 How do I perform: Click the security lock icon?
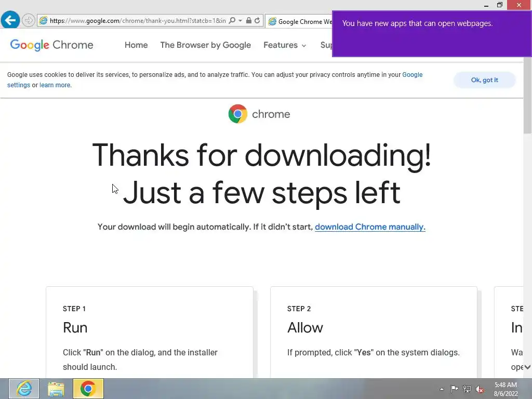pos(249,21)
